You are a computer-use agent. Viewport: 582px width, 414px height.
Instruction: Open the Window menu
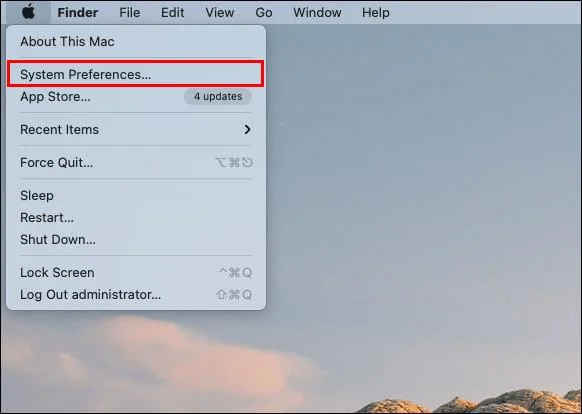click(317, 13)
